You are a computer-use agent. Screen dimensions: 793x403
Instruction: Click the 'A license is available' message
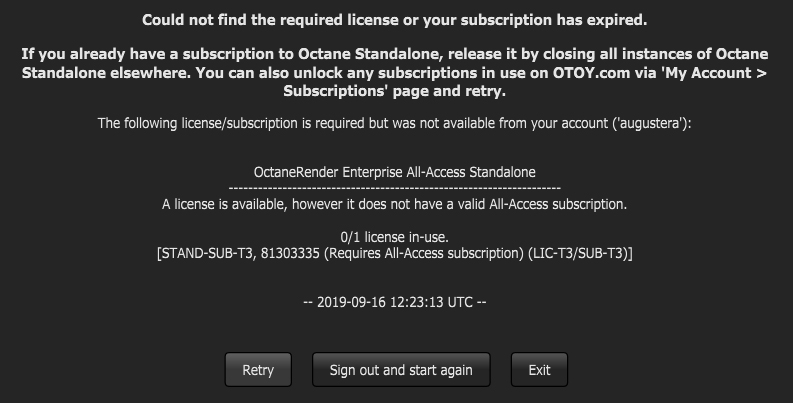[x=395, y=204]
